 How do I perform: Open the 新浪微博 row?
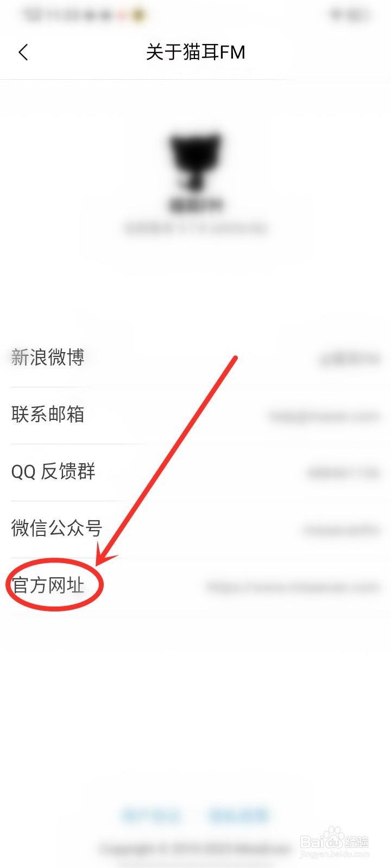pos(195,358)
